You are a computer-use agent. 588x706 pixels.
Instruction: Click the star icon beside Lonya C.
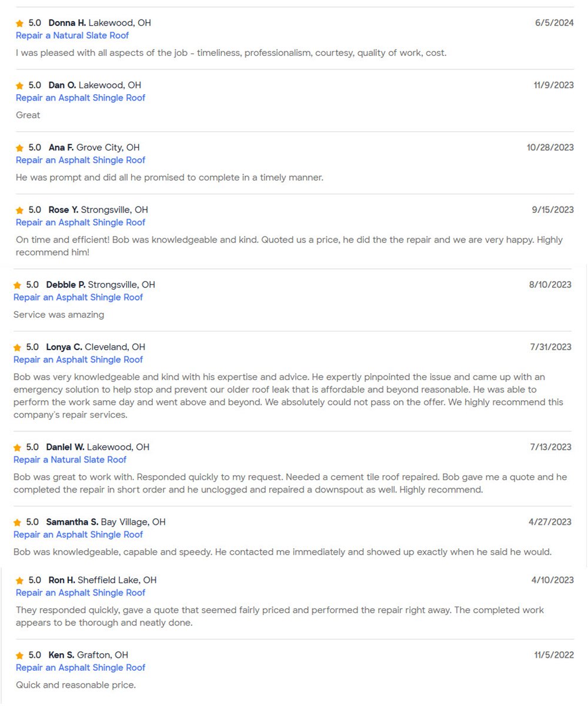coord(17,348)
